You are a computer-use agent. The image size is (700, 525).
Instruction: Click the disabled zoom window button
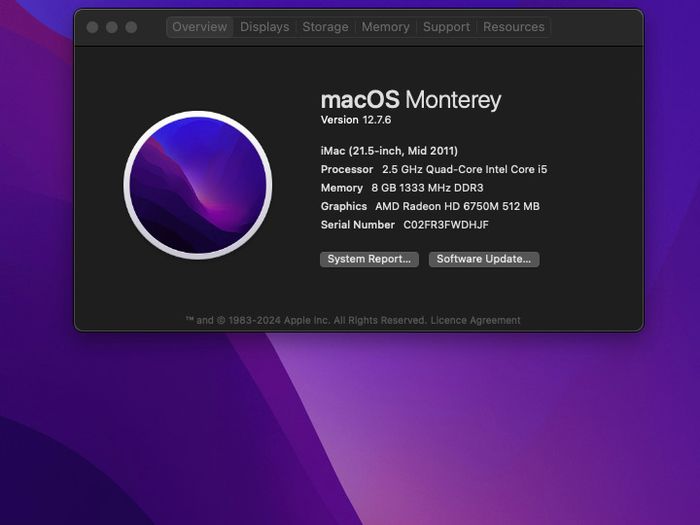coord(131,27)
